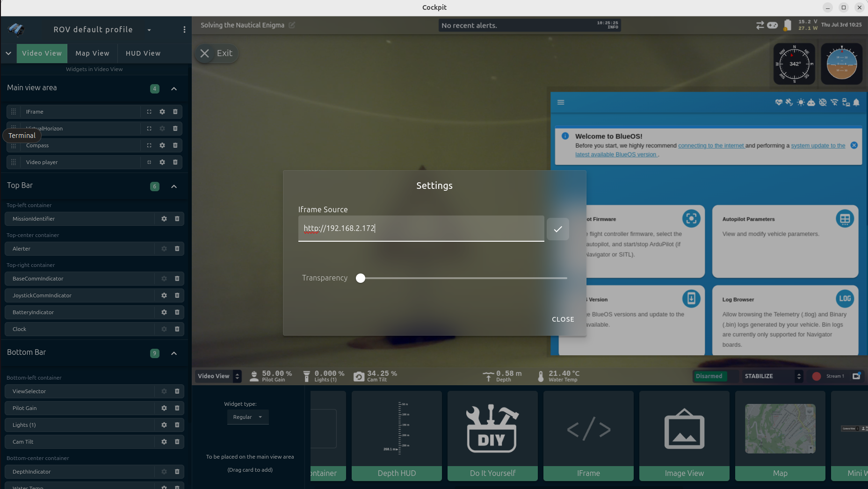The height and width of the screenshot is (489, 868).
Task: Adjust the Transparency slider handle
Action: [361, 278]
